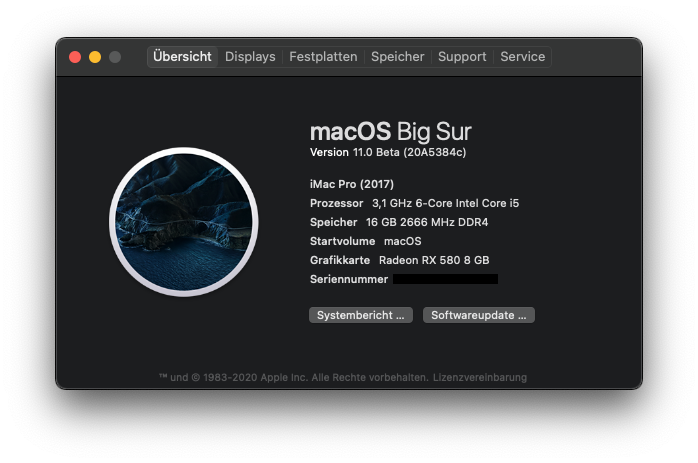
Task: Open Softwareupdate button
Action: click(479, 315)
